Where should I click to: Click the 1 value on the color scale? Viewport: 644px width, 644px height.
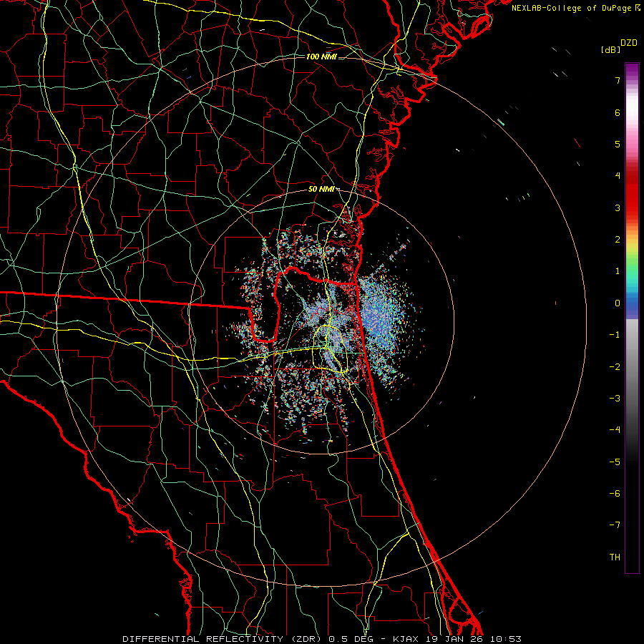pos(618,270)
